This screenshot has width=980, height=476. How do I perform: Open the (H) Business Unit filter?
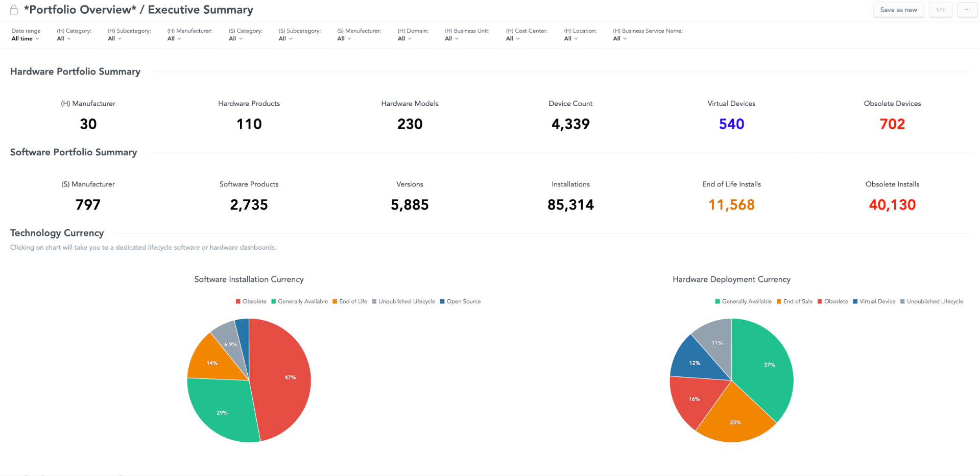451,39
